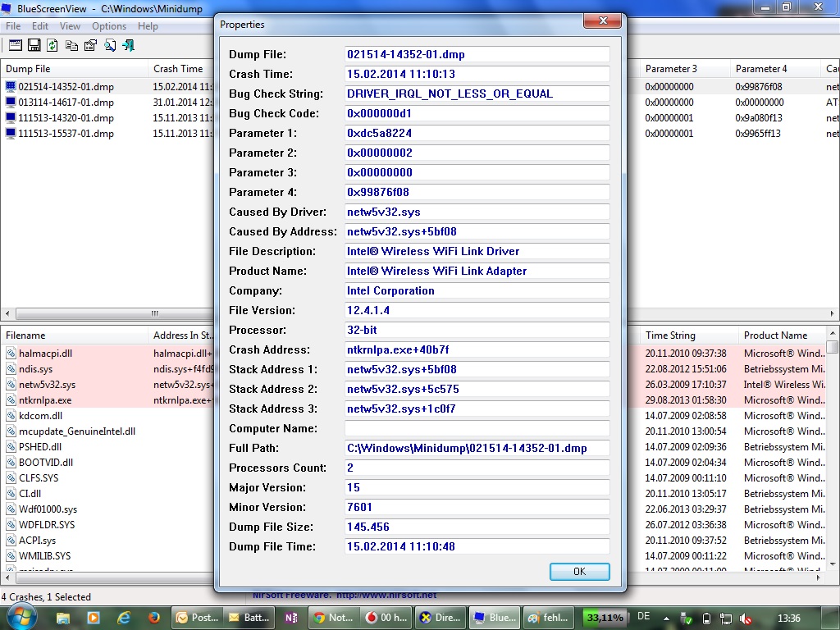Click the Dump File field in Properties
840x630 pixels.
pos(477,54)
